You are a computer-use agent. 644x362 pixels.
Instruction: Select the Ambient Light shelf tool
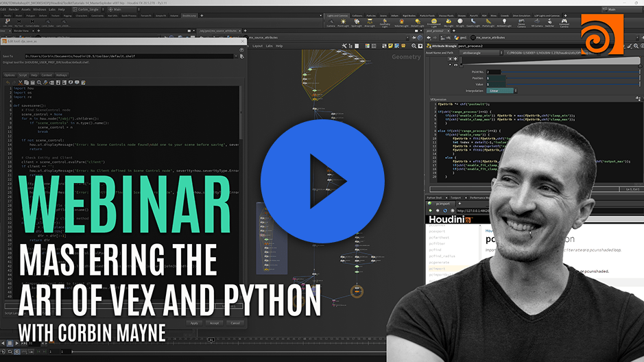coord(504,23)
